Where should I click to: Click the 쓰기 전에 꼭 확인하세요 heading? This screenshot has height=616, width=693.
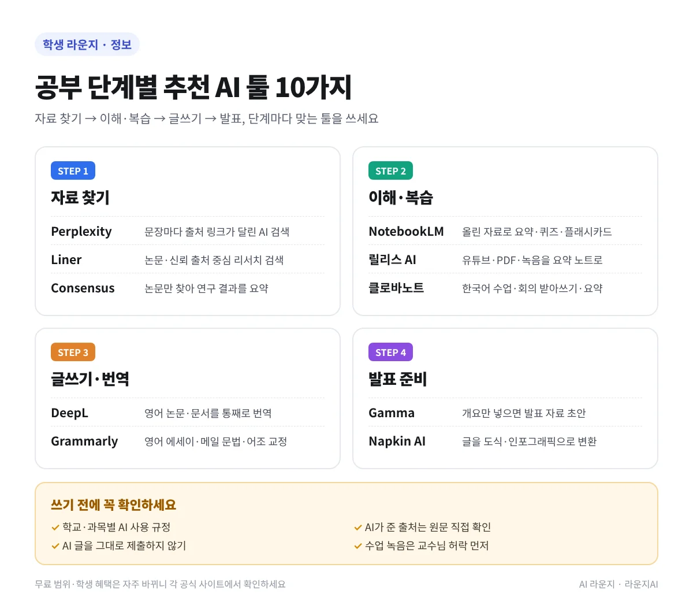[x=114, y=504]
